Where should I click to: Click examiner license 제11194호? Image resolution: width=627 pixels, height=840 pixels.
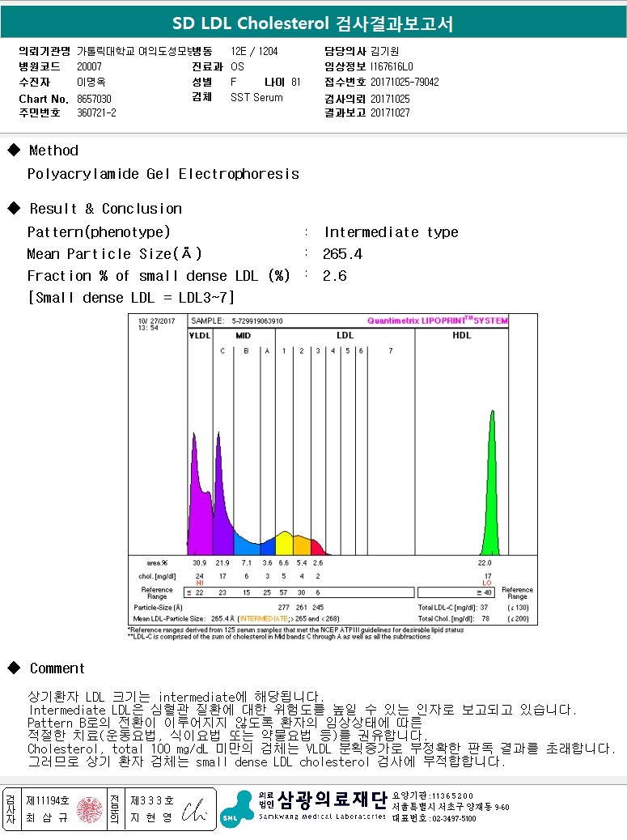pos(48,800)
